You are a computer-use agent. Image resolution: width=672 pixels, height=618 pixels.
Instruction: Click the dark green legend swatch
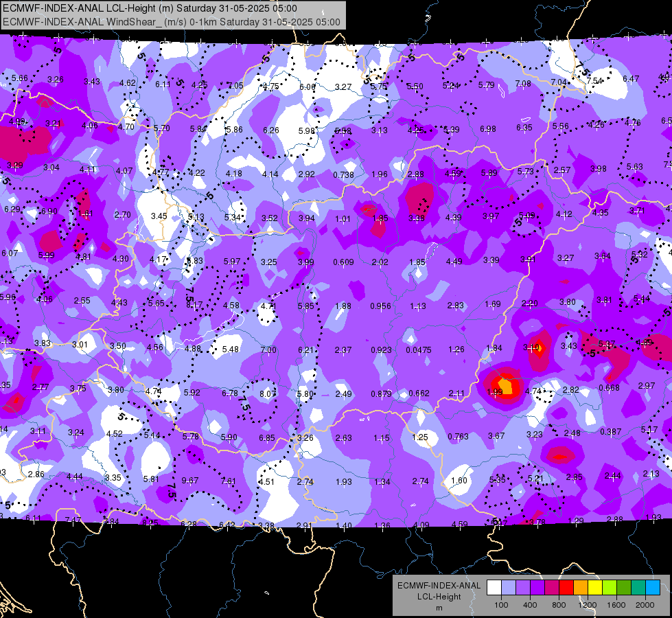tap(623, 588)
